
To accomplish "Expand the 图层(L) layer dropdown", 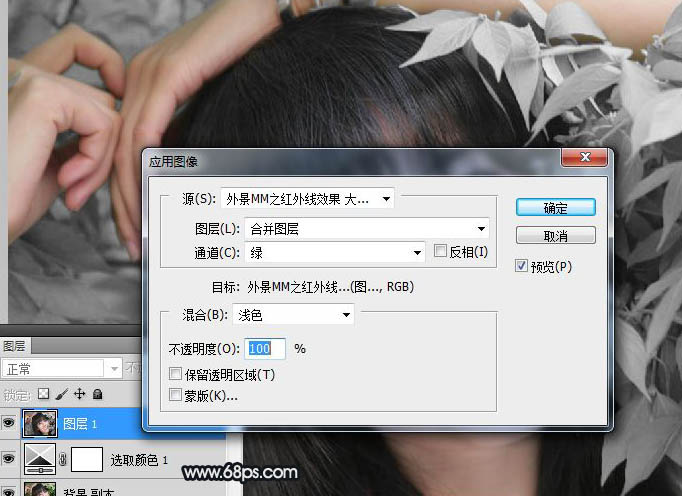I will (x=366, y=229).
